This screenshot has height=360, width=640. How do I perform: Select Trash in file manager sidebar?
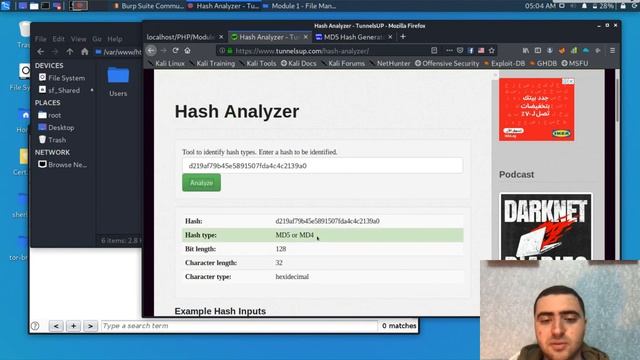tap(52, 140)
